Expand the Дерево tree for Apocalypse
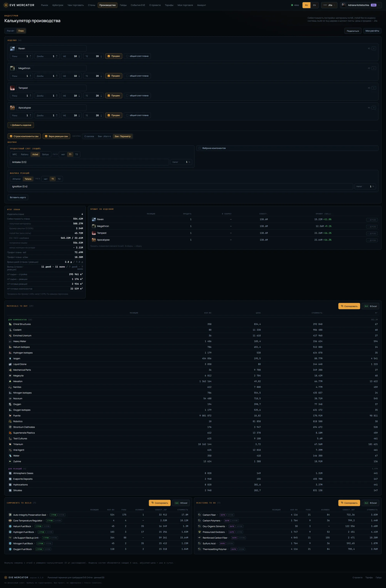The image size is (386, 588). click(372, 240)
